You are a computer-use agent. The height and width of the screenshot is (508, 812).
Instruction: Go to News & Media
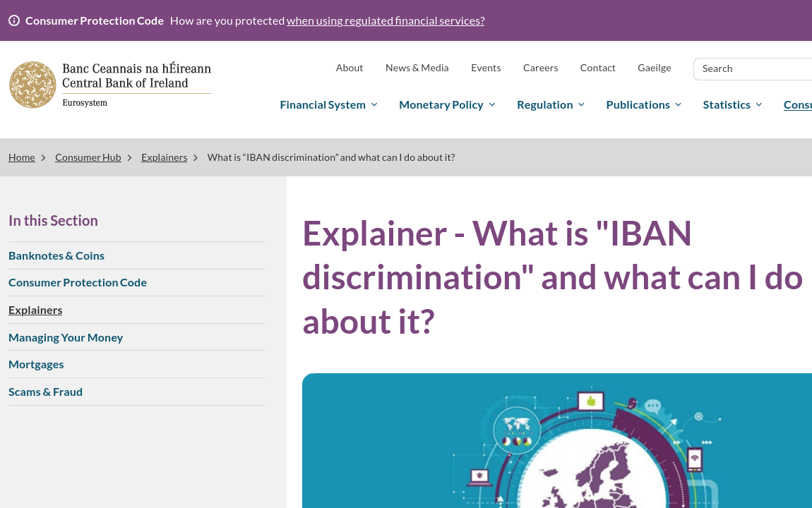(x=417, y=68)
